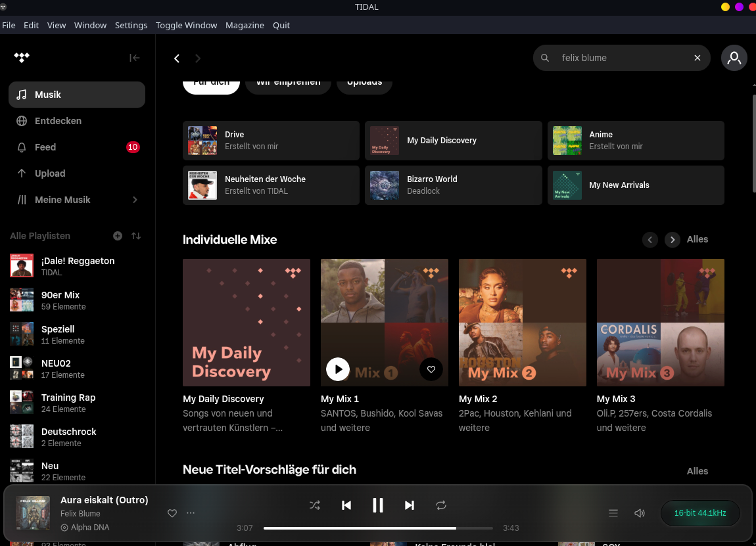This screenshot has width=756, height=546.
Task: Open the Upload section
Action: 77,173
